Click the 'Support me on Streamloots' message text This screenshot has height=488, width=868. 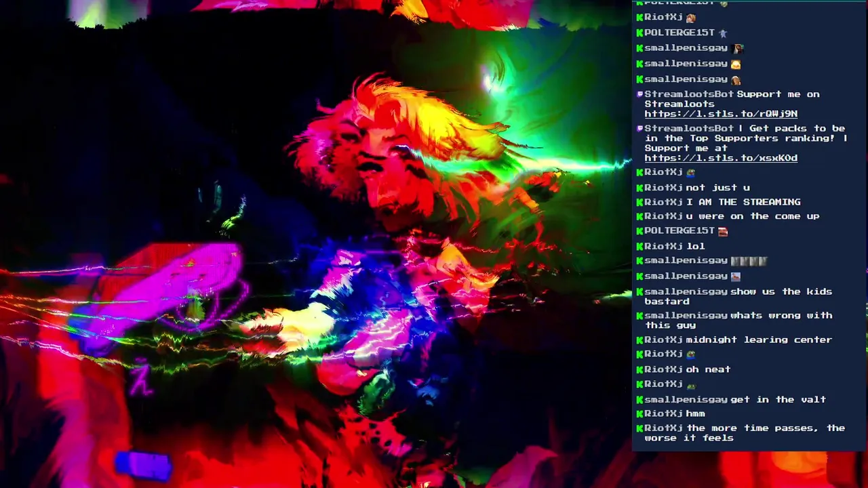(x=732, y=99)
